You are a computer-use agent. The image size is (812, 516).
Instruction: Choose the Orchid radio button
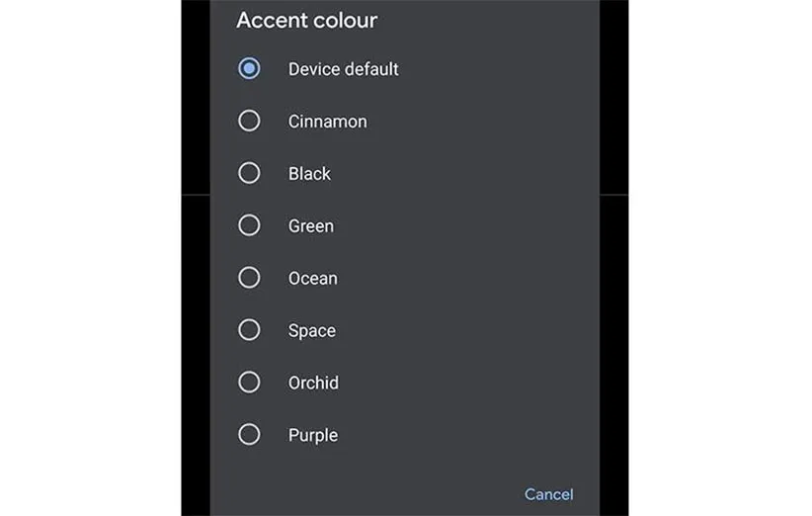249,383
